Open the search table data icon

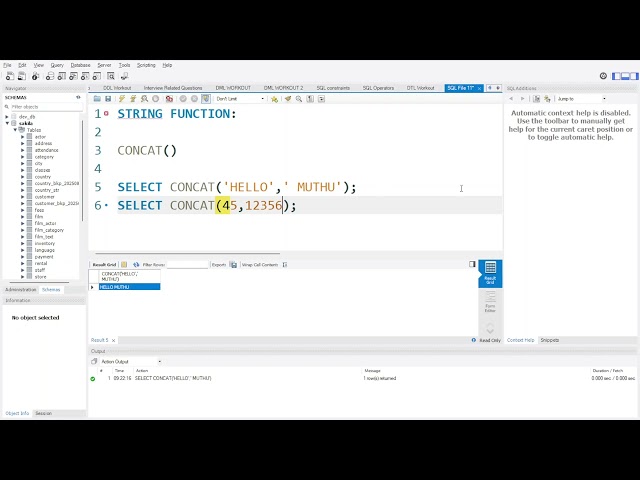point(111,76)
